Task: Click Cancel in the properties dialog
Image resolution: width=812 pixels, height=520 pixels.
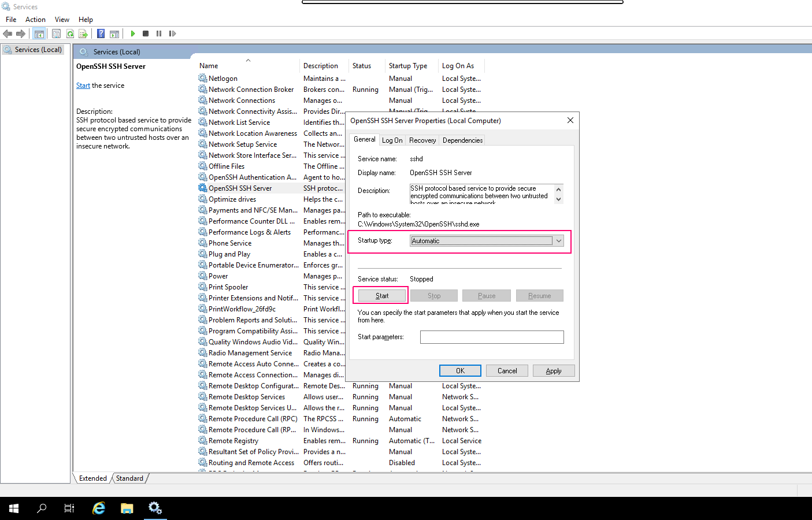Action: [x=507, y=371]
